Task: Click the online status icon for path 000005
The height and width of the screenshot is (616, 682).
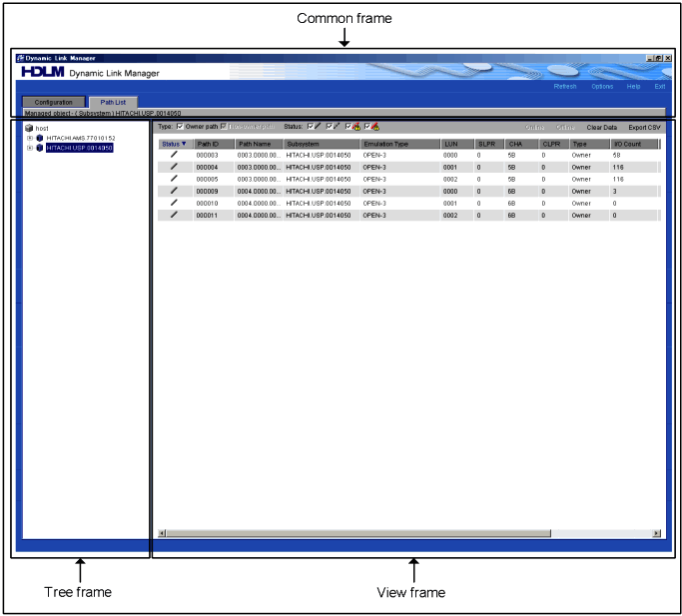Action: [x=174, y=179]
